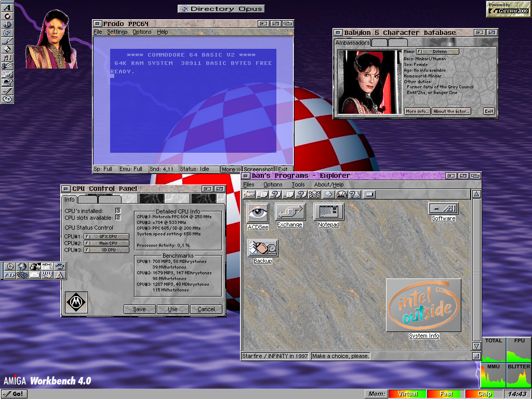Click the paintbrush icon in left dock
This screenshot has height=399, width=532.
(x=7, y=41)
